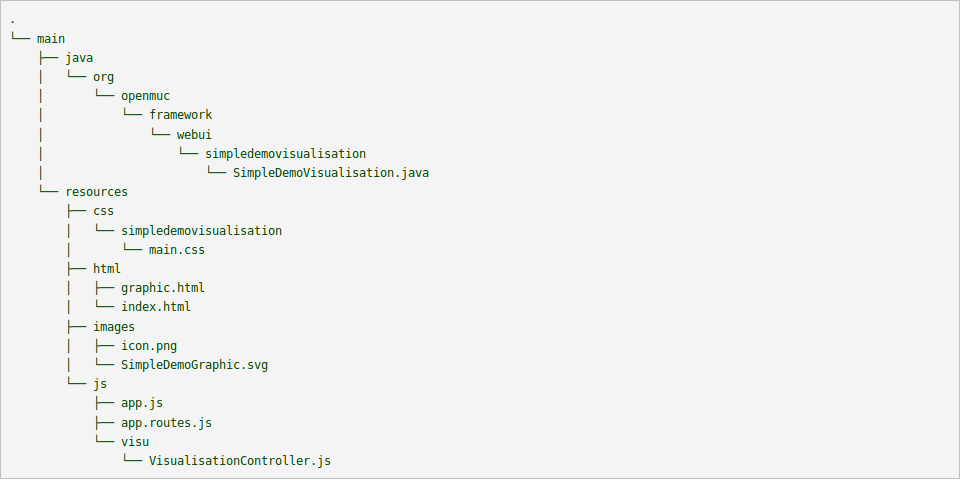Select the images directory
The height and width of the screenshot is (480, 960).
[x=114, y=326]
